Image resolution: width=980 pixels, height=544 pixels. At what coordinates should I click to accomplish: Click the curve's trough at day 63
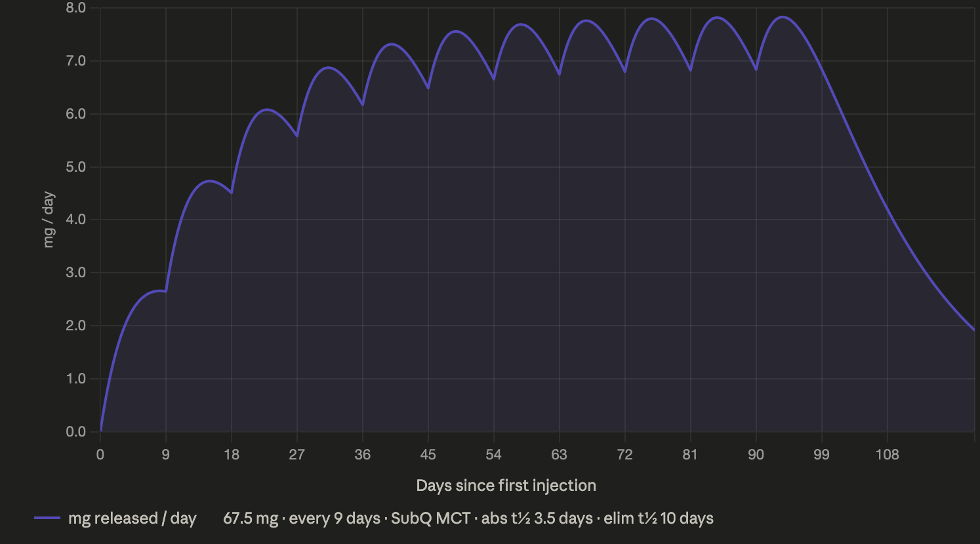coord(560,74)
